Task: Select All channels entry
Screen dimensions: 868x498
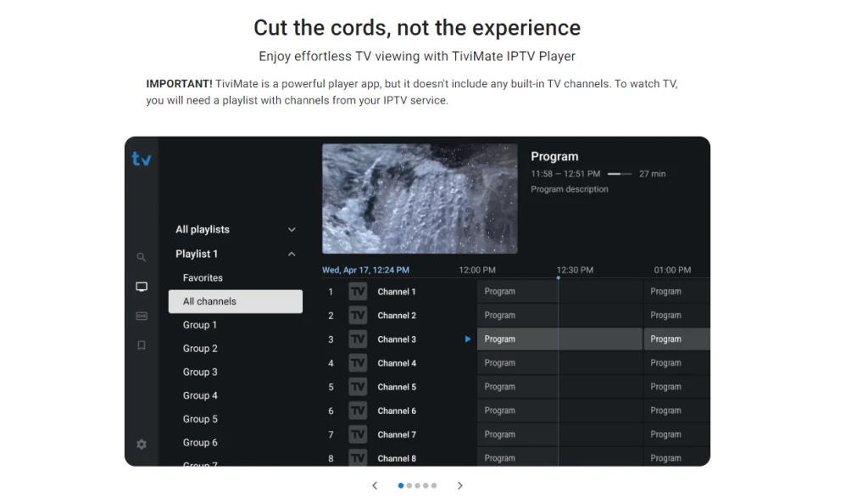Action: 236,301
